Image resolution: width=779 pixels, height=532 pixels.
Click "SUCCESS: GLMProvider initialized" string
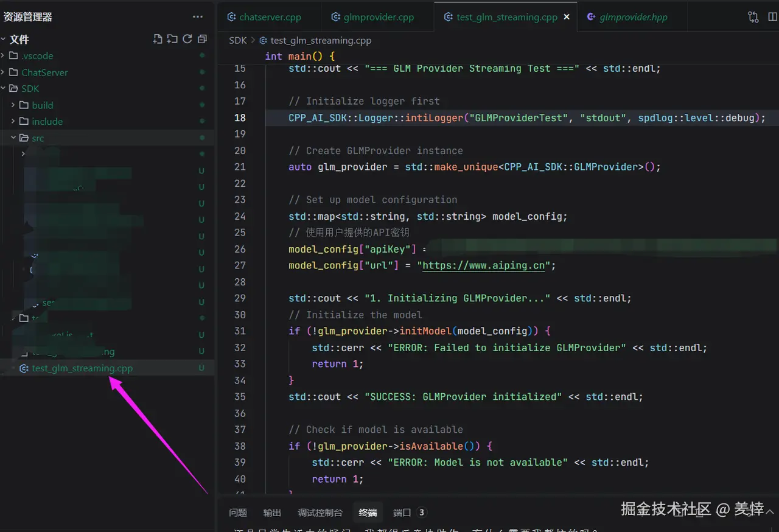[463, 397]
